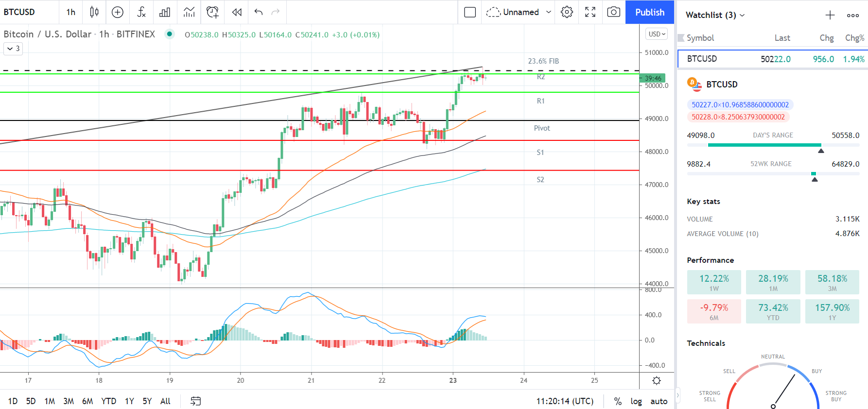Click the bid price 50227.0 pill

(740, 105)
